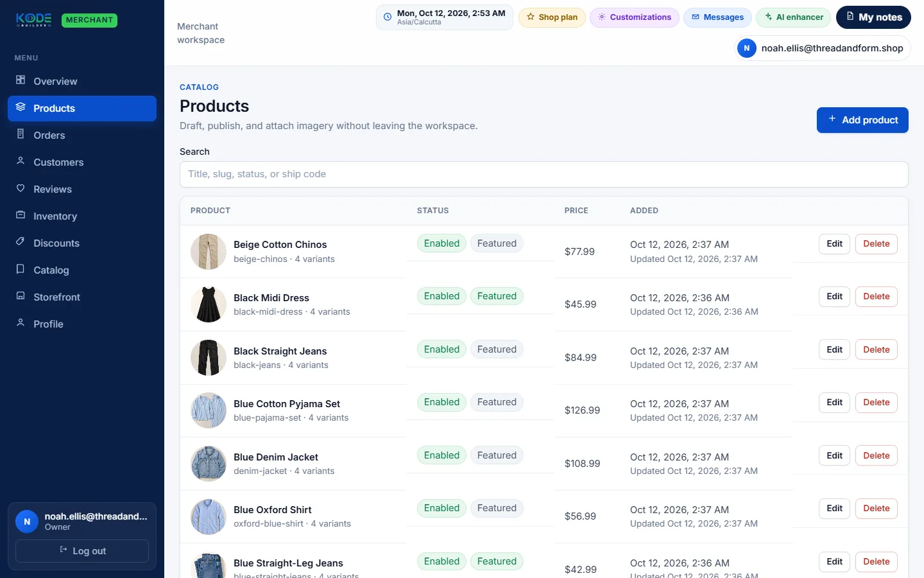This screenshot has width=924, height=578.
Task: Toggle Featured on Black Midi Dress
Action: 497,296
